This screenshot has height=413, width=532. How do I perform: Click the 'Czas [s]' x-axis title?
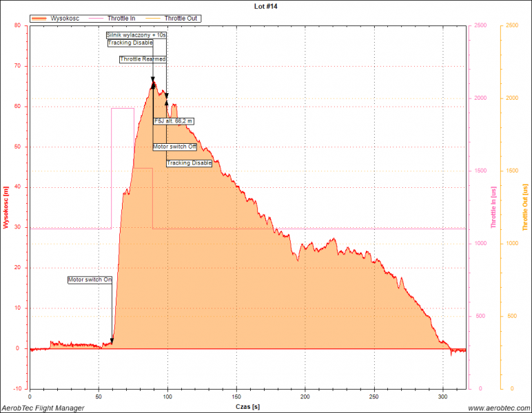click(x=246, y=406)
